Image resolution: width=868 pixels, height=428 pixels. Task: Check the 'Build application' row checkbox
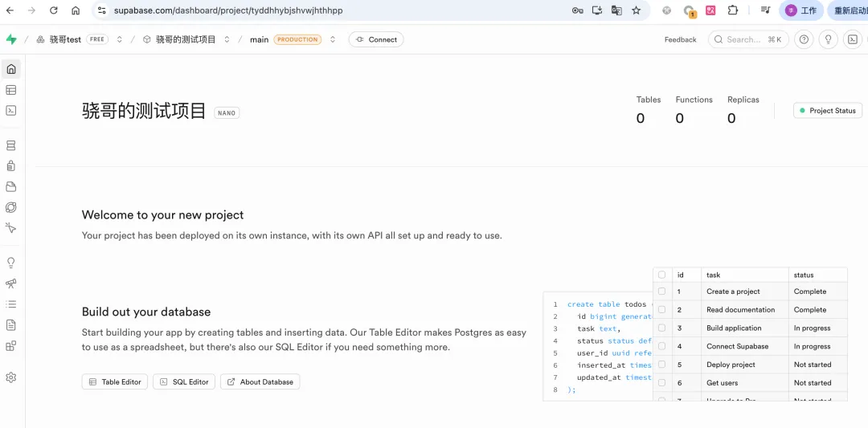click(661, 328)
